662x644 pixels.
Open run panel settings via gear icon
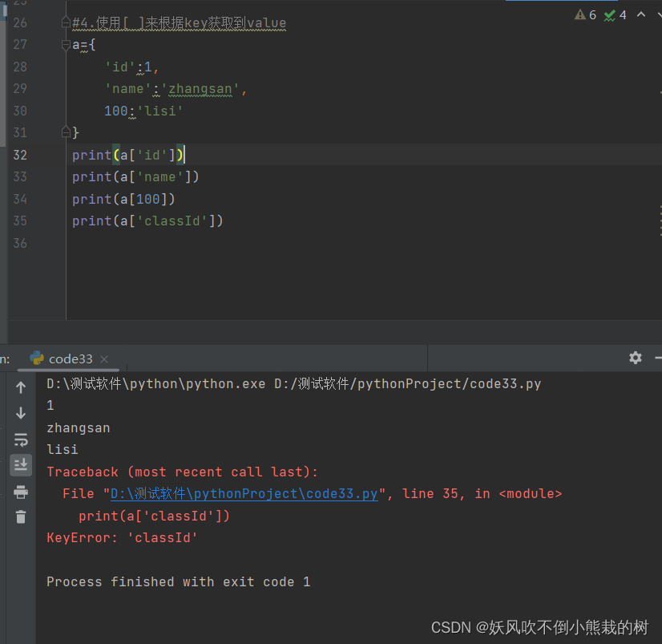636,358
